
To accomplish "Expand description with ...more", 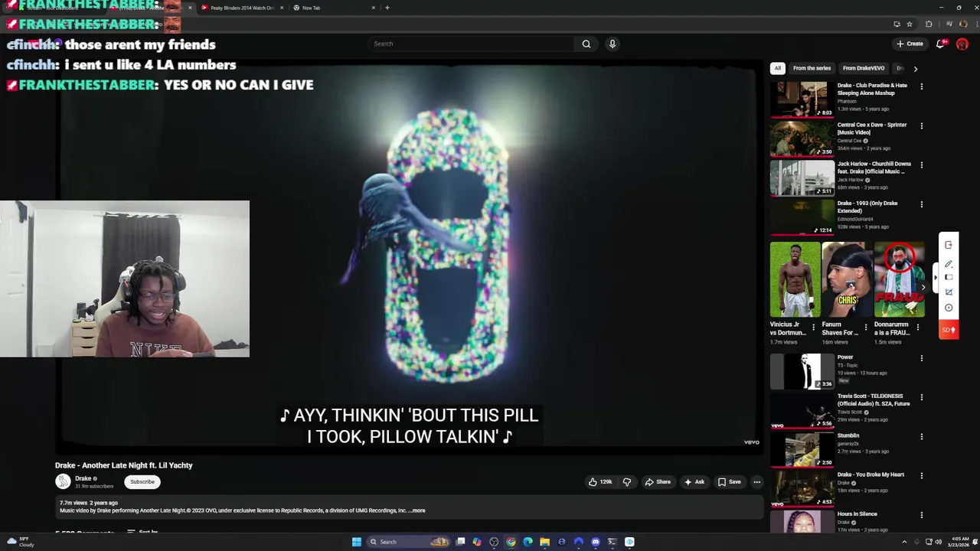I will pyautogui.click(x=418, y=510).
